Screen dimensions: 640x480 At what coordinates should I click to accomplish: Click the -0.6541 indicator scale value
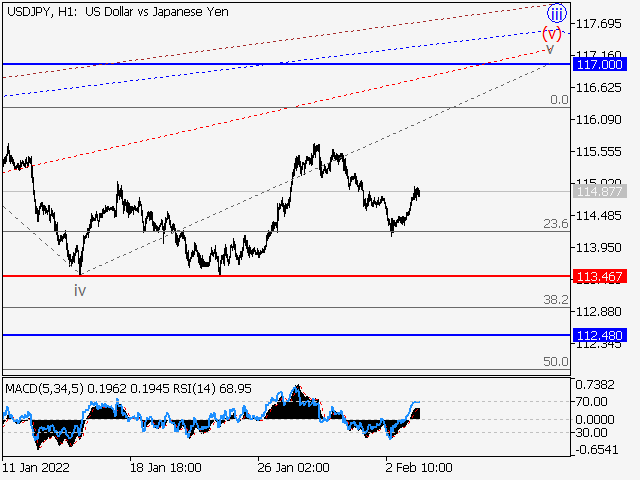(x=597, y=450)
